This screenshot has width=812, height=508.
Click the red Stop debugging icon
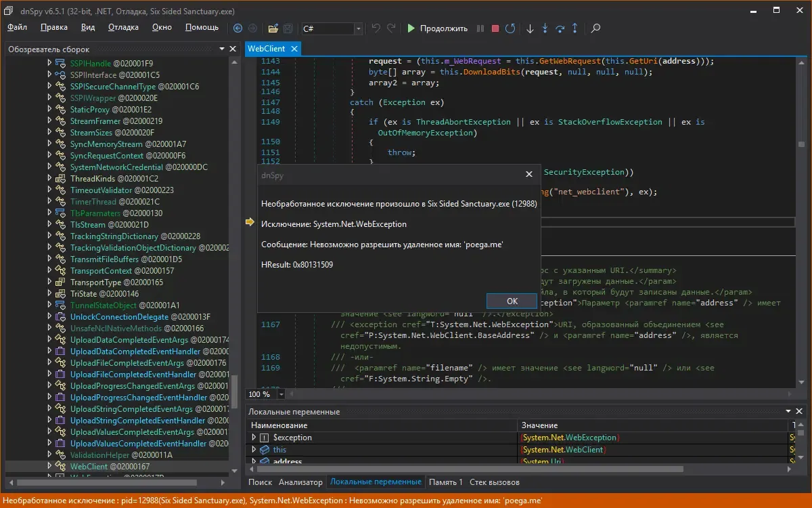pos(495,28)
